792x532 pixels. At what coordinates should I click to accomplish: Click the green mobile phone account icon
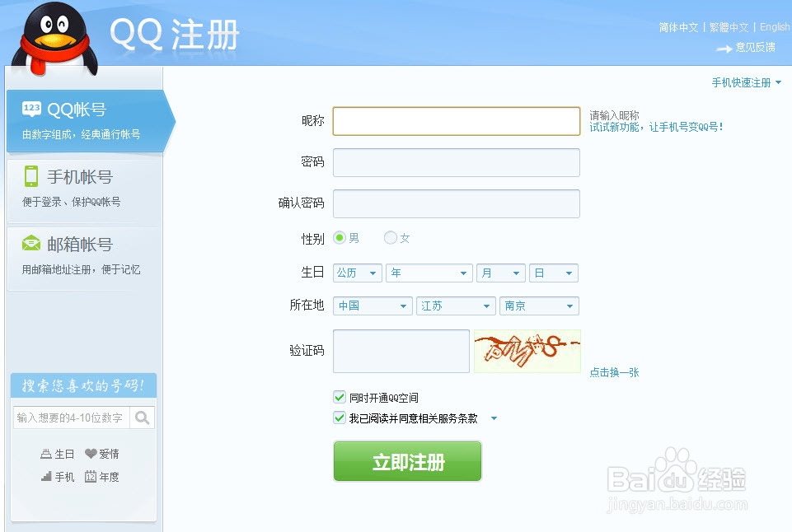tap(31, 176)
